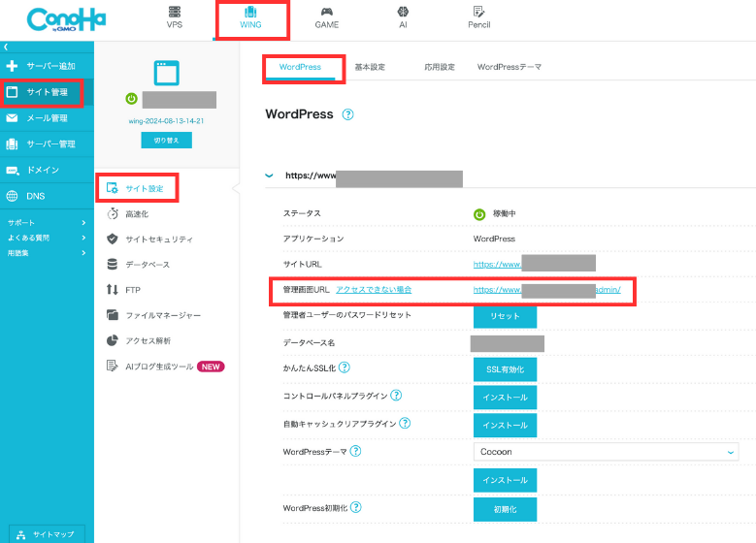Open the AI service tab

tap(403, 17)
